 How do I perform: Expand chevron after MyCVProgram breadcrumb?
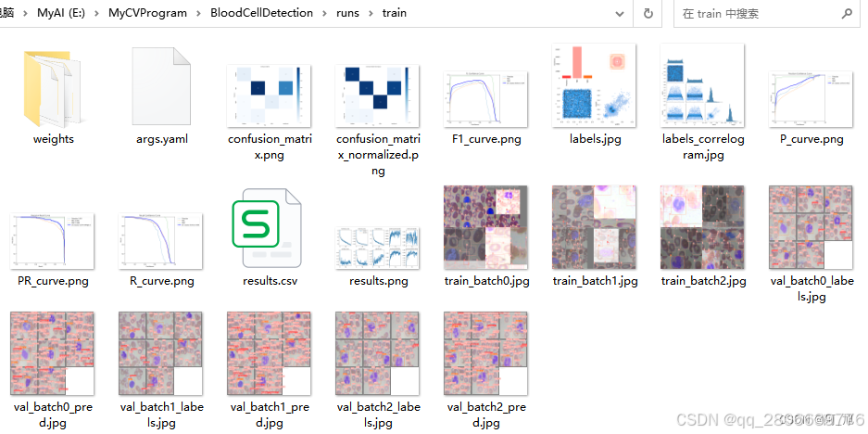pyautogui.click(x=198, y=13)
